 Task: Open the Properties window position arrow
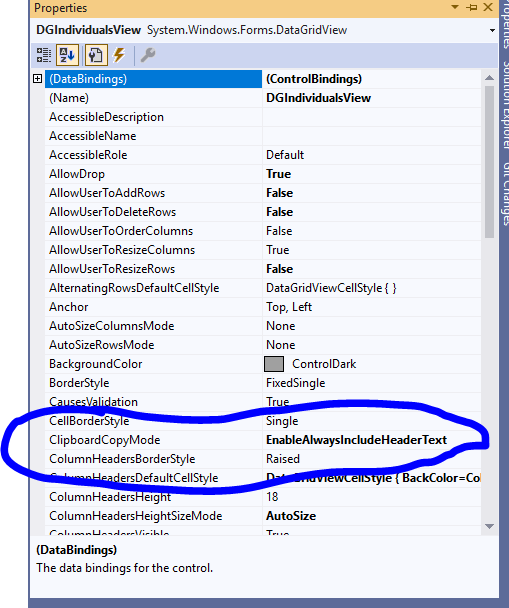[456, 7]
